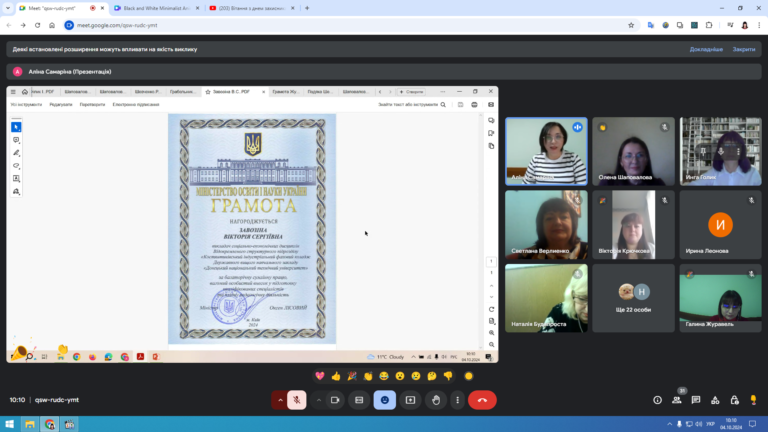Toggle the camera on in Meet
Image resolution: width=768 pixels, height=432 pixels.
point(335,400)
